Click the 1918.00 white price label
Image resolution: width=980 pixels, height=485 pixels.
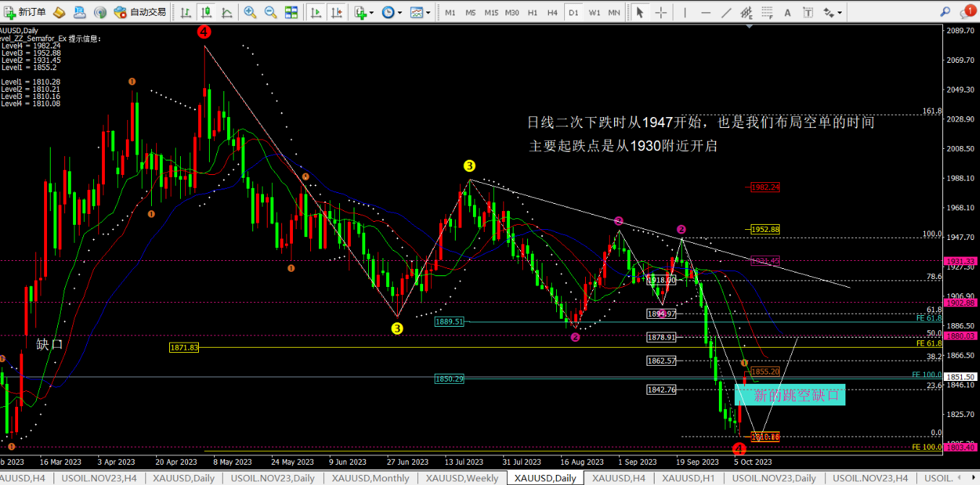click(661, 280)
